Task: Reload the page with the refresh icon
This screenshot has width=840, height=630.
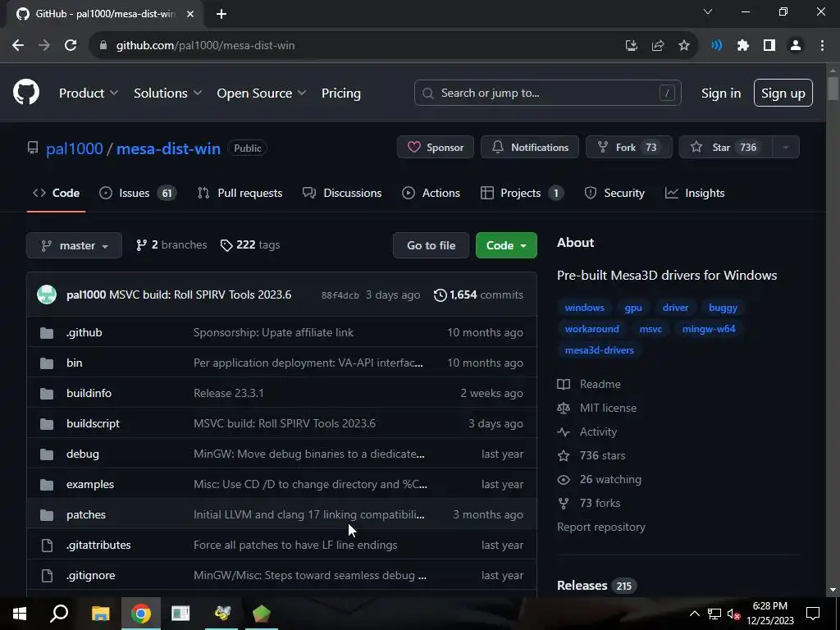Action: (71, 46)
